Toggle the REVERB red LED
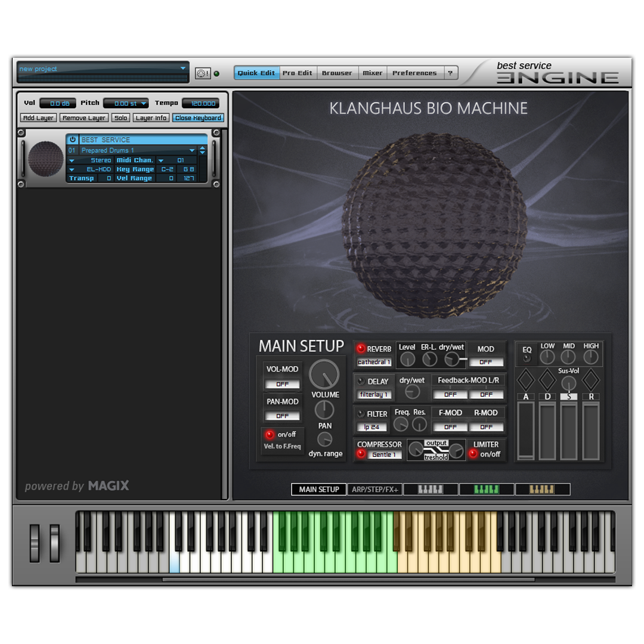The width and height of the screenshot is (644, 644). 361,349
